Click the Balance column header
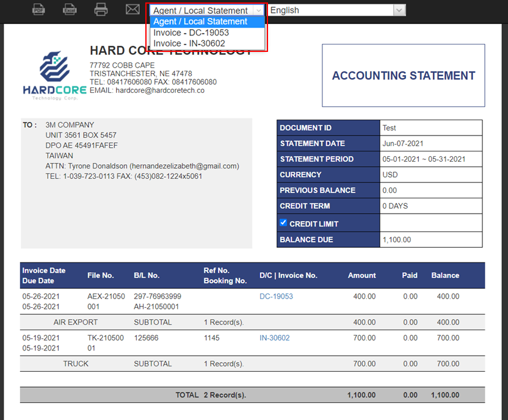The width and height of the screenshot is (508, 420). point(445,275)
